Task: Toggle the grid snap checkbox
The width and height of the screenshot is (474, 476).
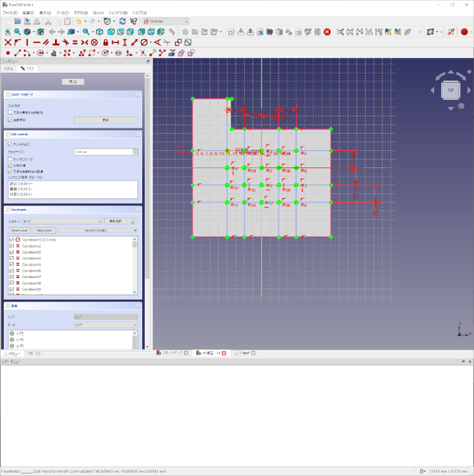Action: tap(10, 159)
